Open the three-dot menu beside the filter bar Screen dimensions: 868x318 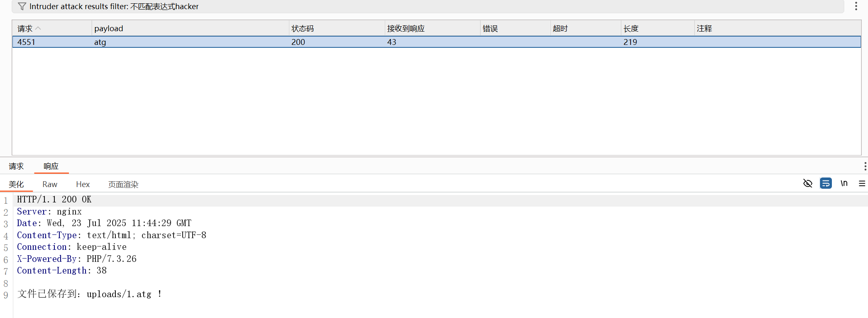[x=856, y=6]
